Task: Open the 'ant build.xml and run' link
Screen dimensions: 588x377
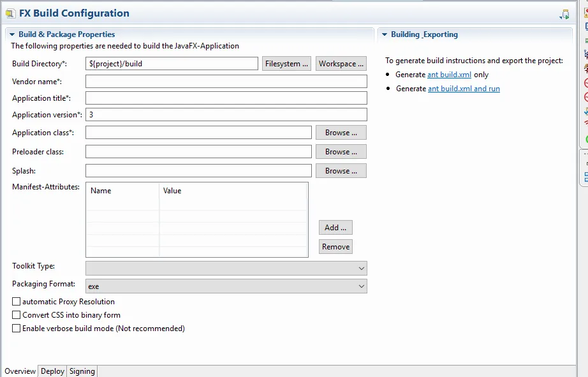Action: point(464,89)
